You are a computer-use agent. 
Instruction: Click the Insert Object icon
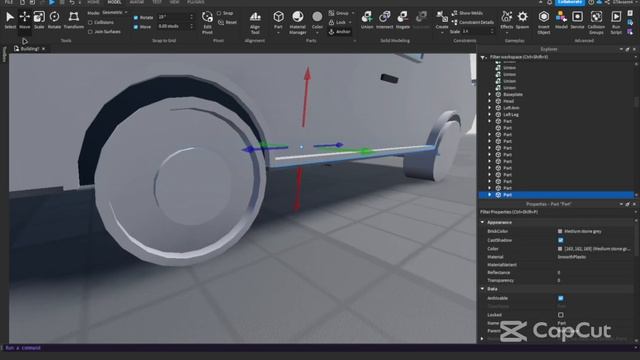544,22
